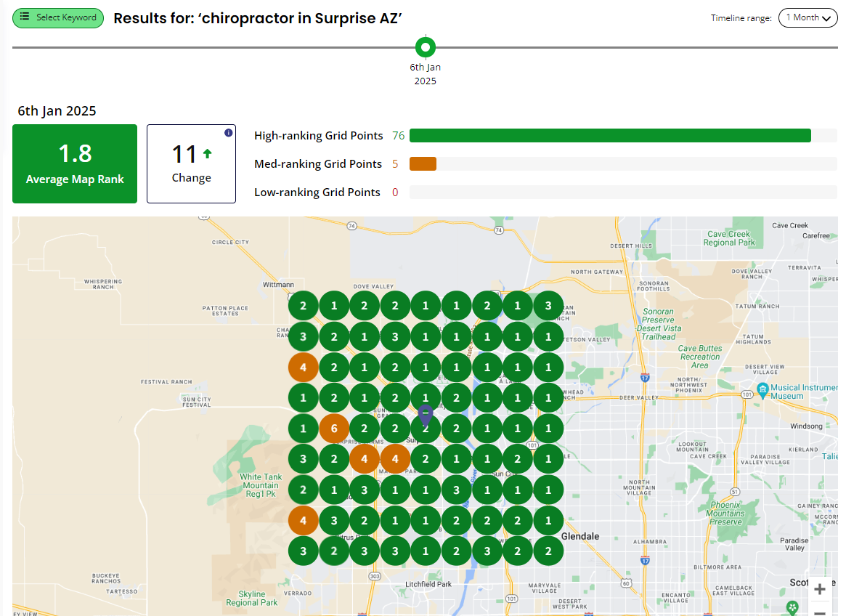The image size is (846, 616).
Task: Zoom in the map with plus button
Action: (819, 589)
